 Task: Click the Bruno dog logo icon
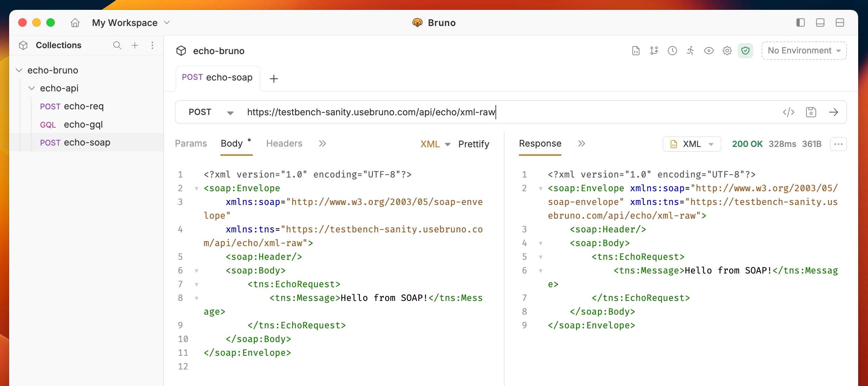[417, 23]
